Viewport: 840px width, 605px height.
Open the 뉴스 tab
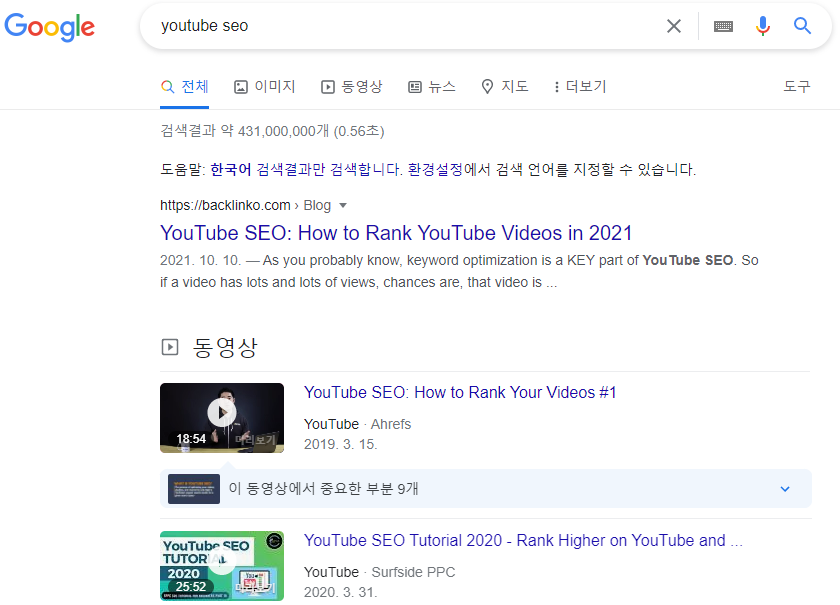point(432,87)
